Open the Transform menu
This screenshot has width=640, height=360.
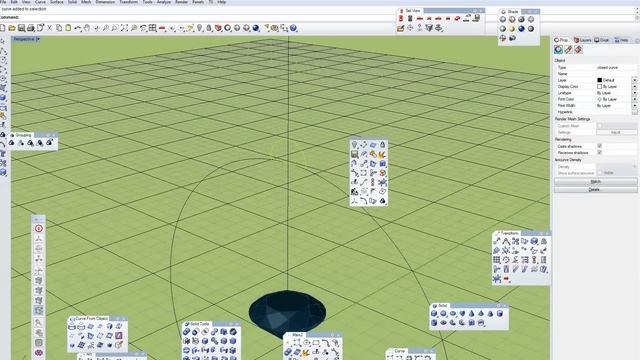click(129, 2)
